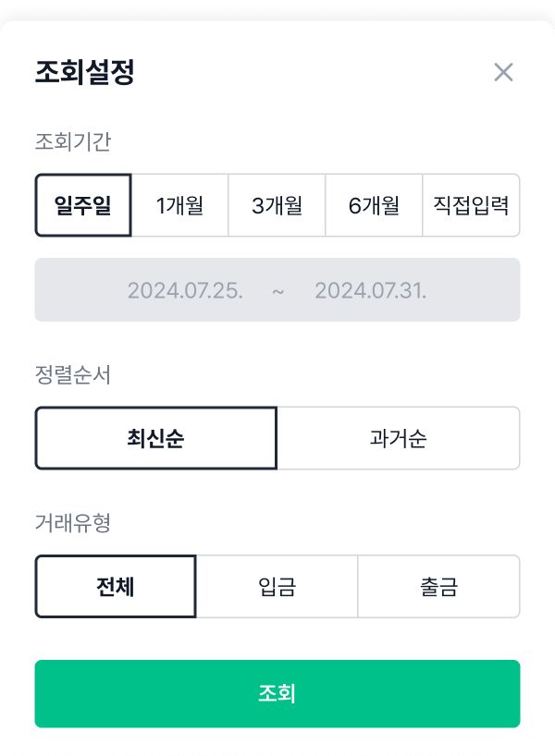Choose 직접입력 to set custom dates
Image resolution: width=555 pixels, height=756 pixels.
coord(471,205)
